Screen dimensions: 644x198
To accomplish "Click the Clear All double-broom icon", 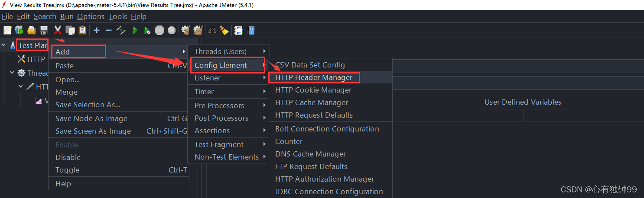I will click(x=198, y=30).
